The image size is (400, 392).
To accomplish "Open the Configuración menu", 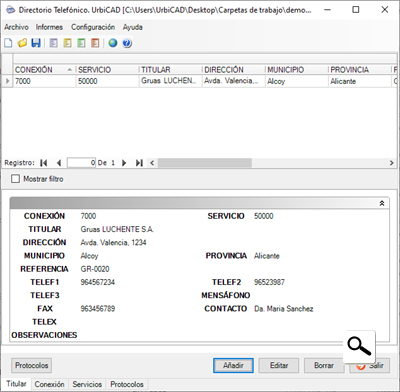I will coord(93,27).
